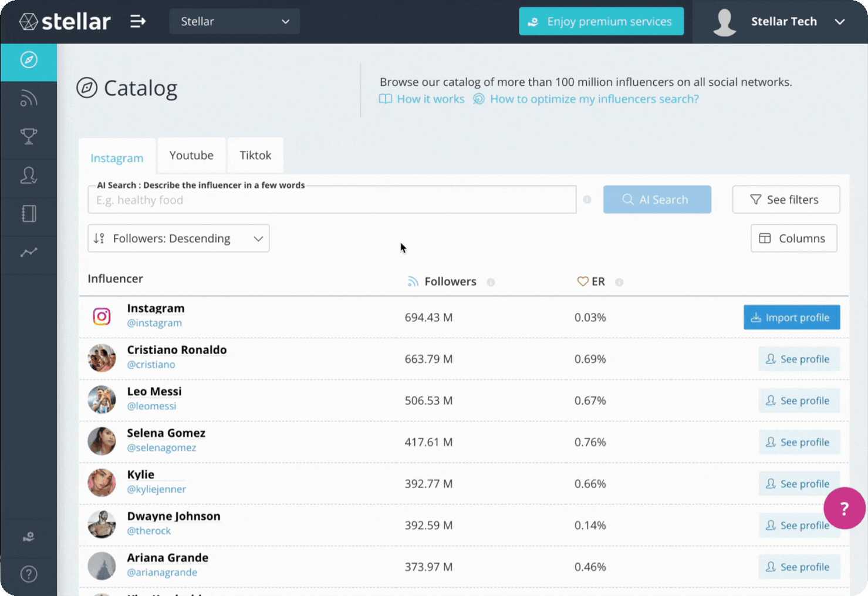Image resolution: width=868 pixels, height=596 pixels.
Task: Click the Catalog page title
Action: click(140, 88)
